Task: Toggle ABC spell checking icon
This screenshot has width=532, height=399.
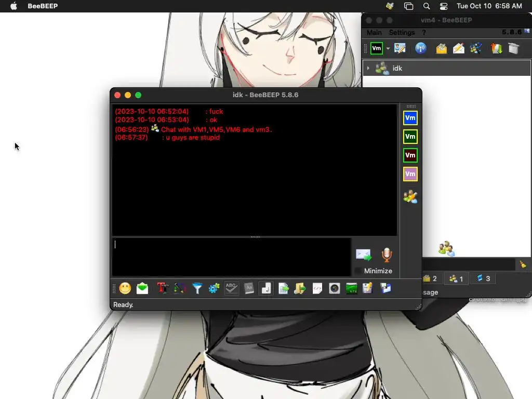Action: tap(231, 288)
